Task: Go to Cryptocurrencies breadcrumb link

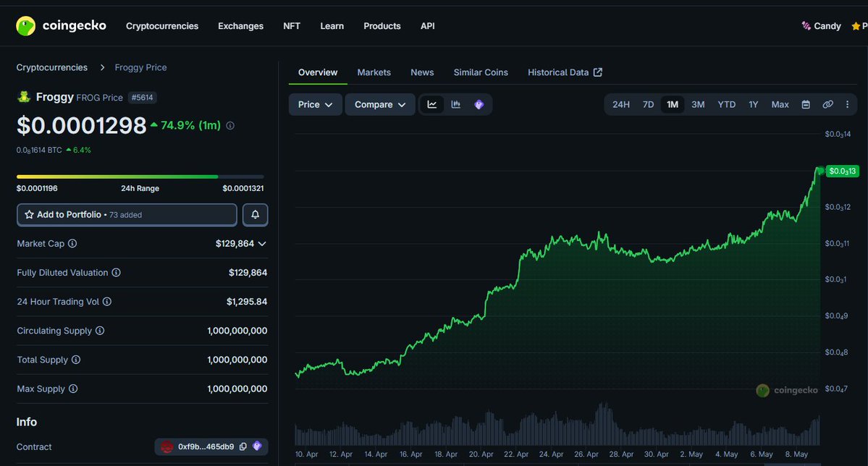Action: click(52, 67)
